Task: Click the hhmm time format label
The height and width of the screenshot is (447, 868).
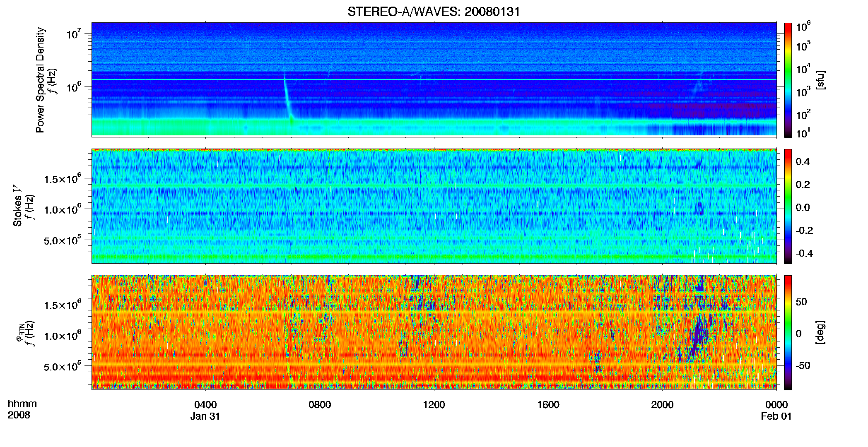Action: pyautogui.click(x=22, y=404)
